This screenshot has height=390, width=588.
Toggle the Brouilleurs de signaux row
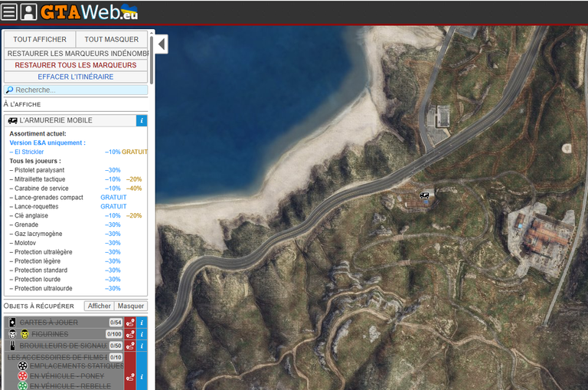[x=64, y=346]
